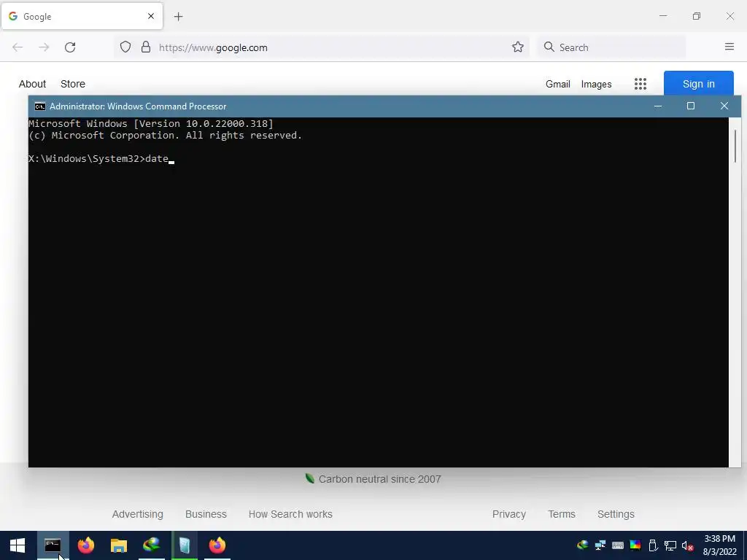Click the muted speaker volume tray icon
747x560 pixels.
pyautogui.click(x=687, y=545)
